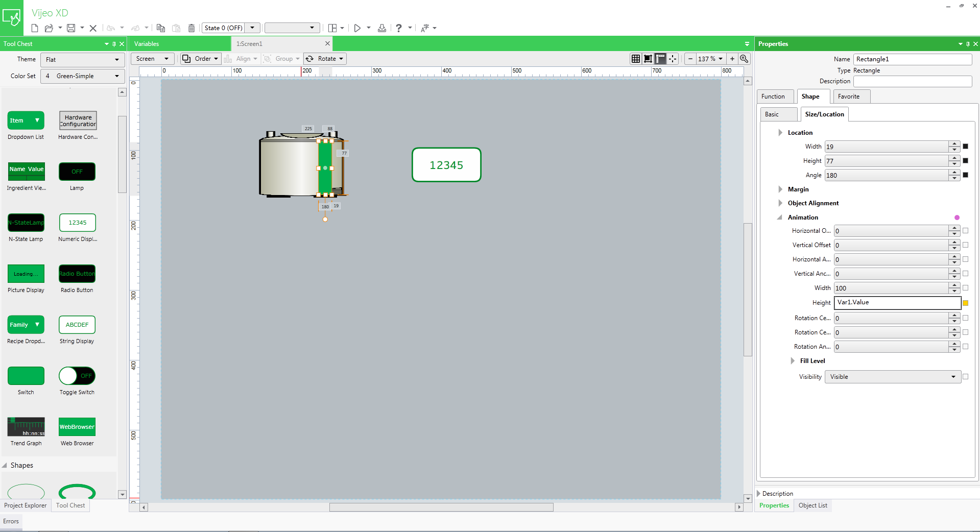This screenshot has width=980, height=532.
Task: Select the Hardware Configuration tool
Action: pos(78,126)
